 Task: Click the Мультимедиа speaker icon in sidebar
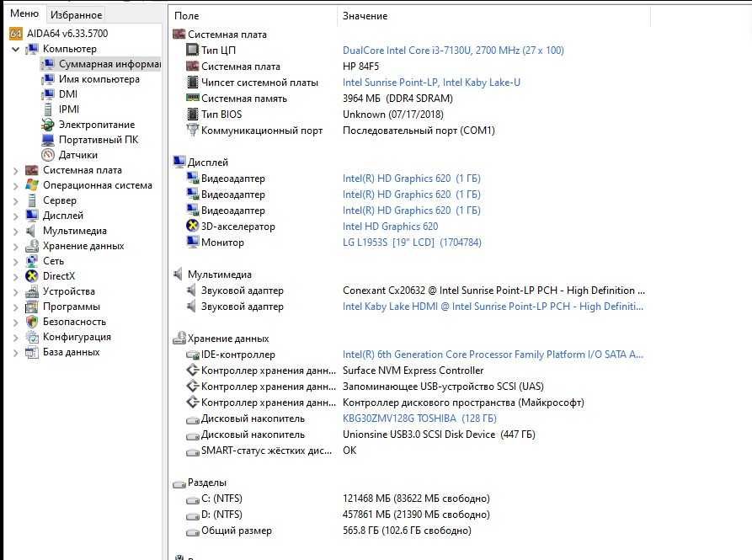[32, 231]
